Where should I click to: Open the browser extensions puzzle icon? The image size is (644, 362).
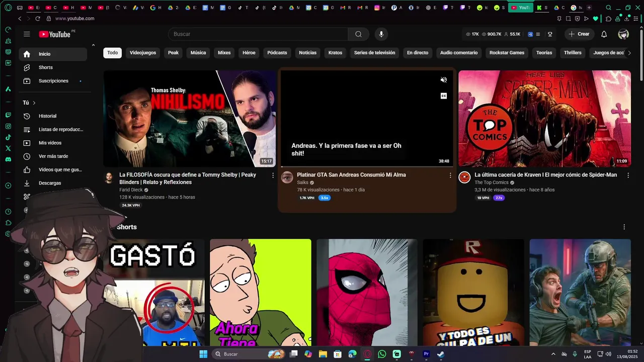[608, 19]
